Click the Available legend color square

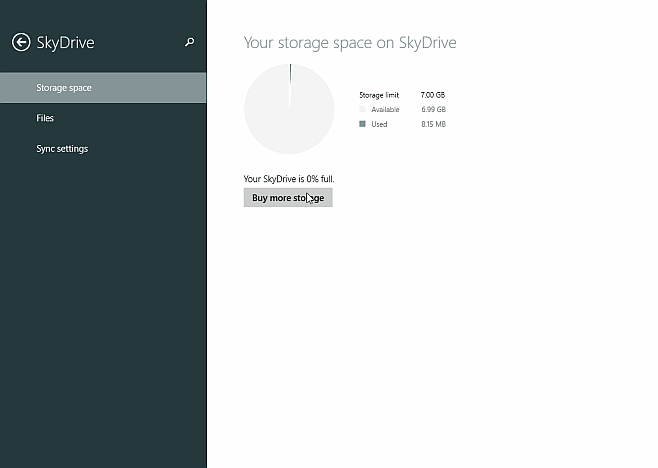coord(363,109)
